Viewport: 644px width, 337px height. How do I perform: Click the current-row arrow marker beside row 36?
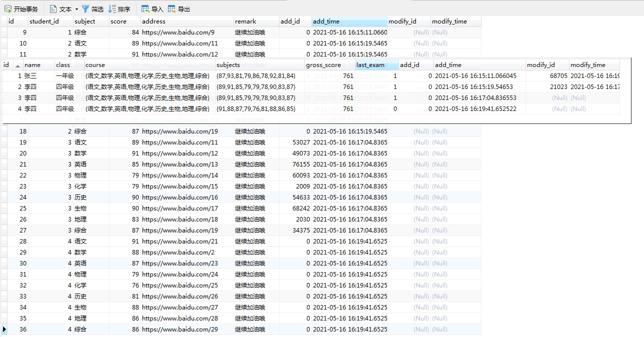tap(4, 329)
